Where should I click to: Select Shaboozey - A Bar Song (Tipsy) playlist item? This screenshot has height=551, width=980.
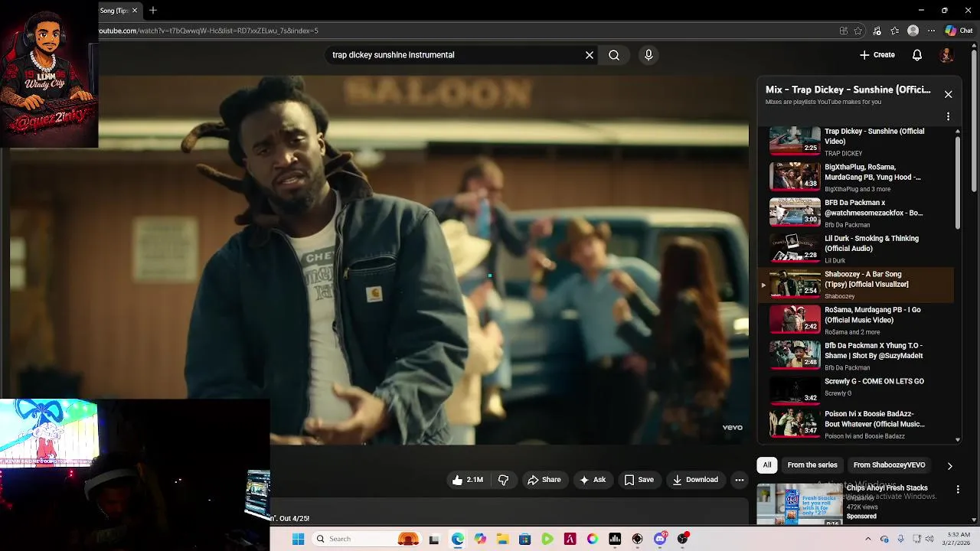coord(856,285)
